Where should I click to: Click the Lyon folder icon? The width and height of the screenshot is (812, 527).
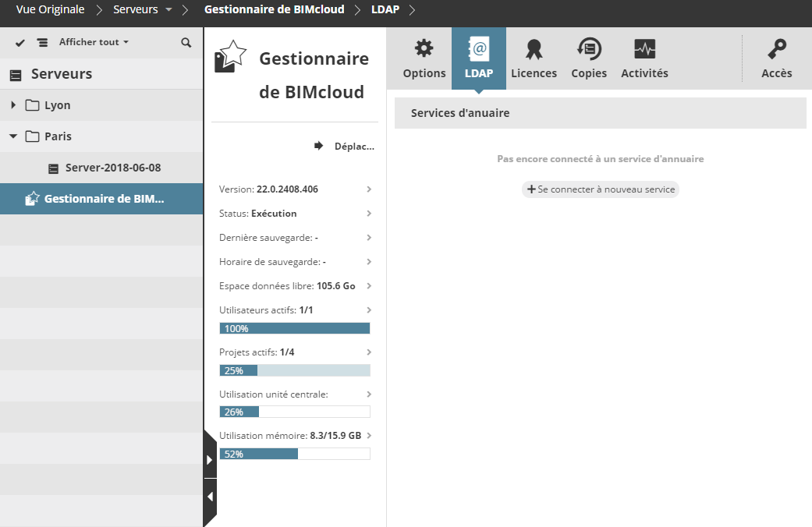click(x=33, y=105)
